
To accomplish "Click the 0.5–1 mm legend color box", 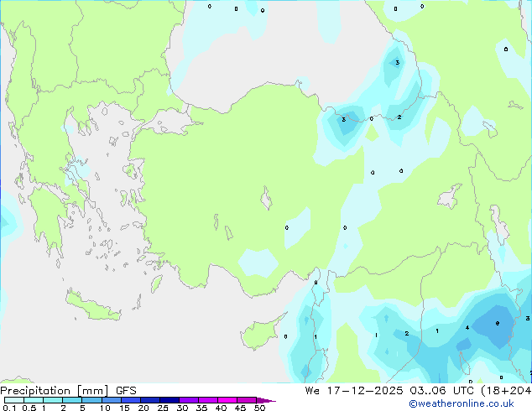I will coord(34,400).
